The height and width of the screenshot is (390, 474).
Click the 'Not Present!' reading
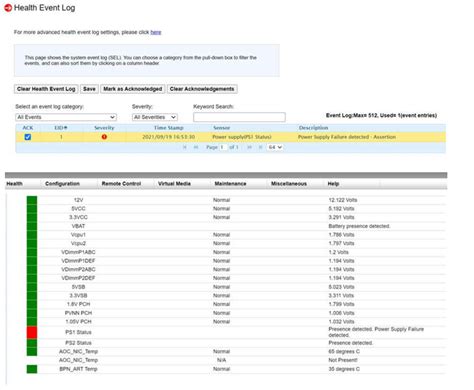[x=343, y=360]
